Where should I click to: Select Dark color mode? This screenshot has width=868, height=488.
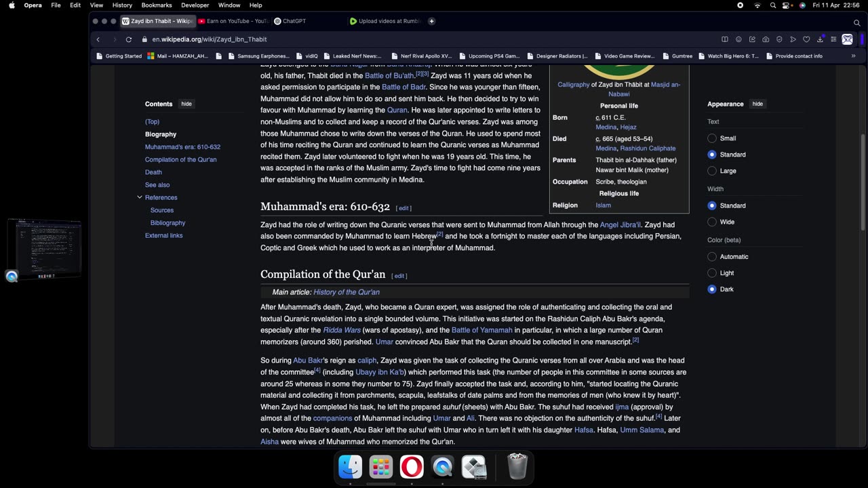711,289
